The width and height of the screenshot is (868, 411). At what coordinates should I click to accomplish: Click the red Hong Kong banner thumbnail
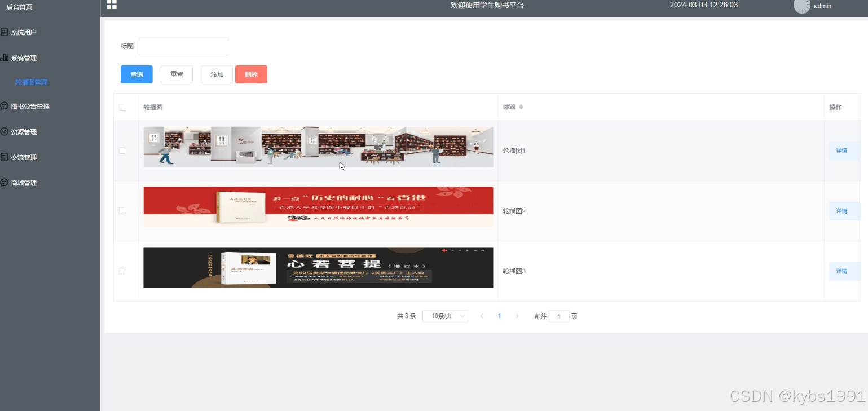tap(318, 207)
